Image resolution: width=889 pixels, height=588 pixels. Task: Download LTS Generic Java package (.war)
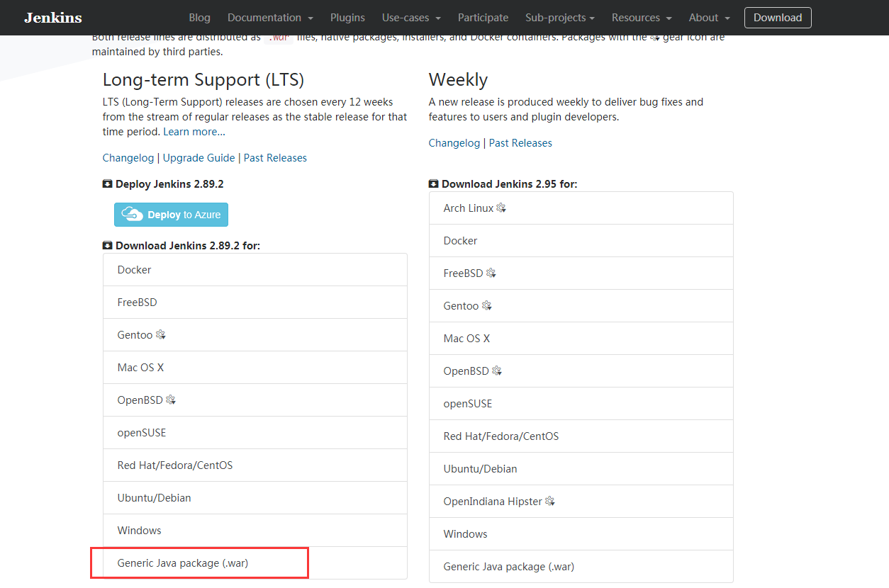[x=255, y=563]
